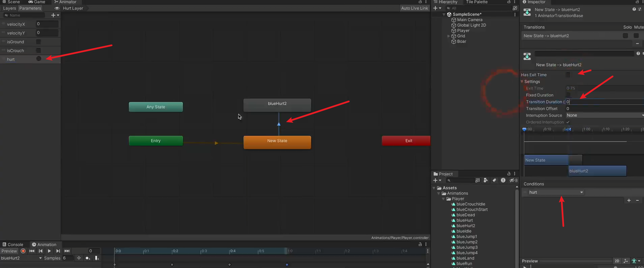This screenshot has width=644, height=268.
Task: Open SampleScene options menu in Hierarchy
Action: pos(515,15)
